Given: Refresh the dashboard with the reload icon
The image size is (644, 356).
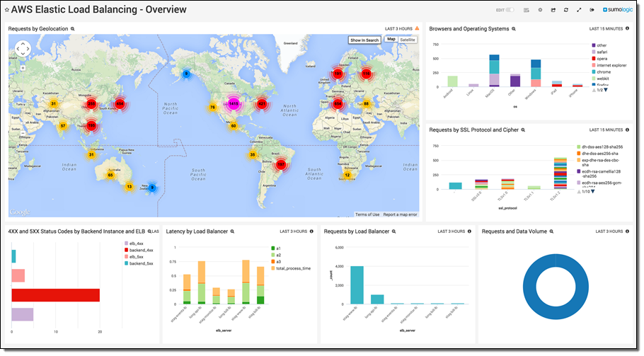Looking at the screenshot, I should 566,10.
